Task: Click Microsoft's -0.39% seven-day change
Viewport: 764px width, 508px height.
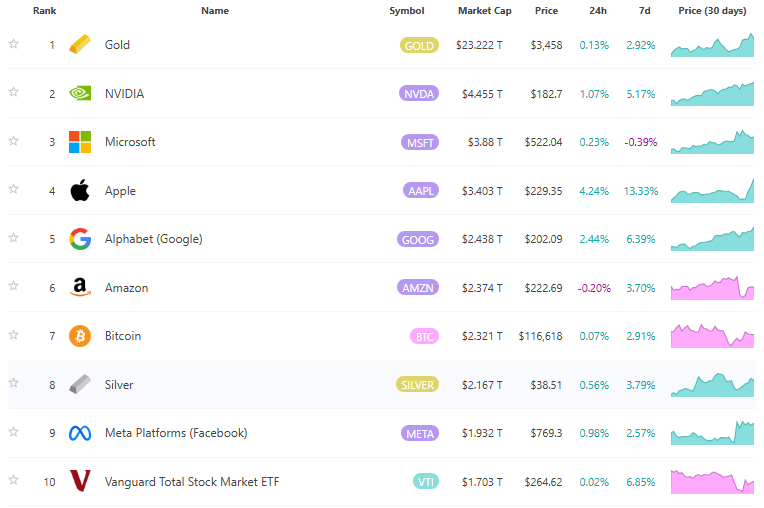Action: [x=641, y=142]
